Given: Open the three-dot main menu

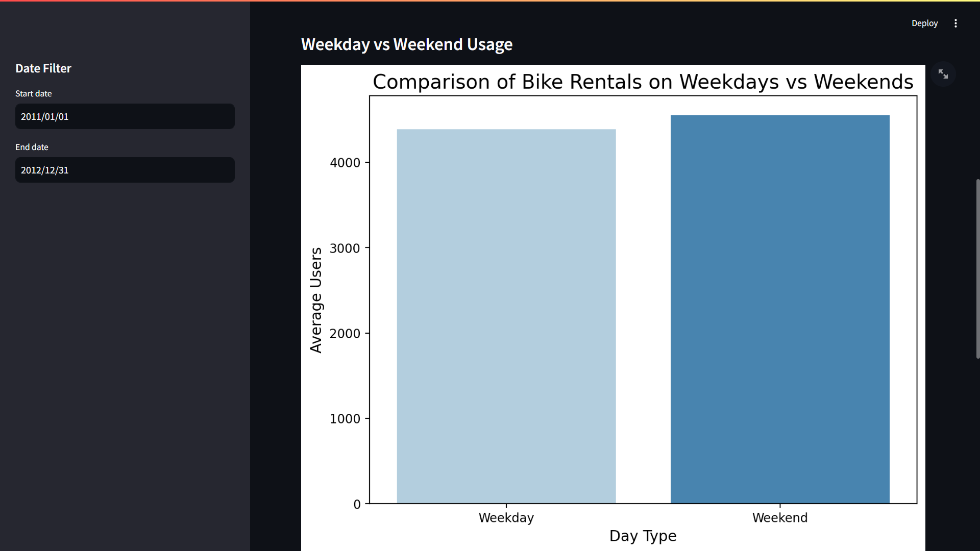Looking at the screenshot, I should [955, 23].
